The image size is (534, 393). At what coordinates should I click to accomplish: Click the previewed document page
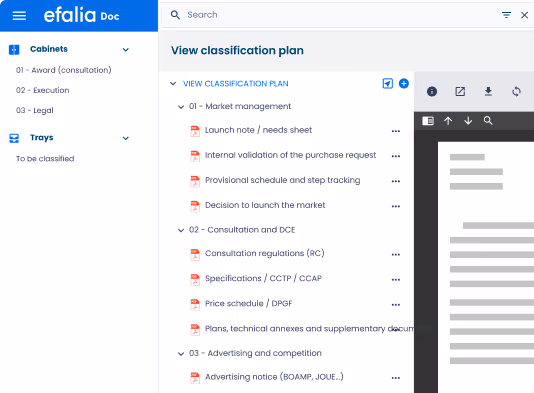point(486,267)
